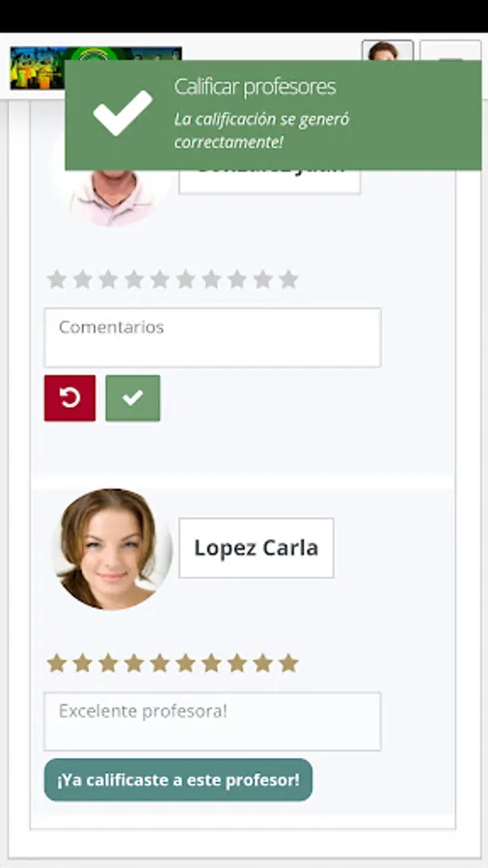This screenshot has height=868, width=488.
Task: Select tenth gray star for first professor
Action: (288, 280)
